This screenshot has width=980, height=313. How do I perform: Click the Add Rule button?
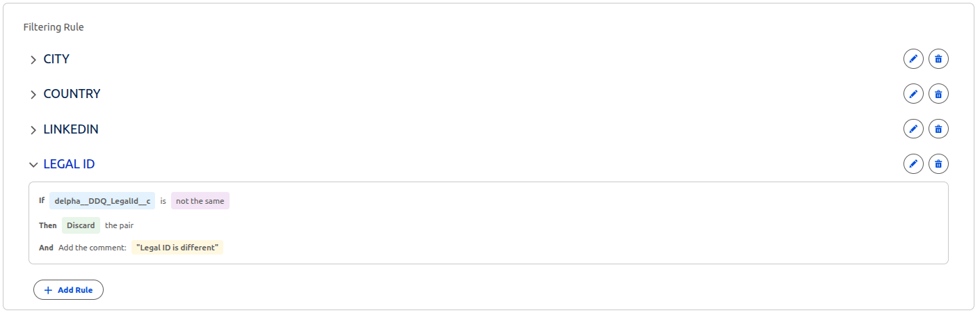tap(68, 289)
